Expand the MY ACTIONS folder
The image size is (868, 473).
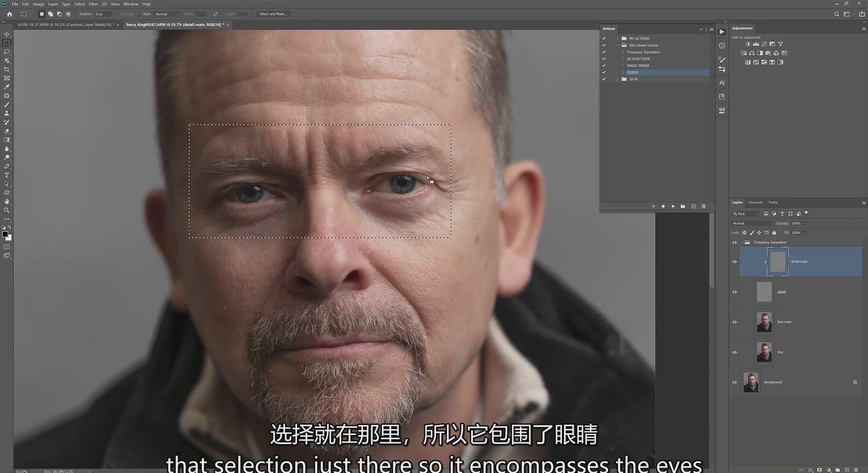click(618, 38)
